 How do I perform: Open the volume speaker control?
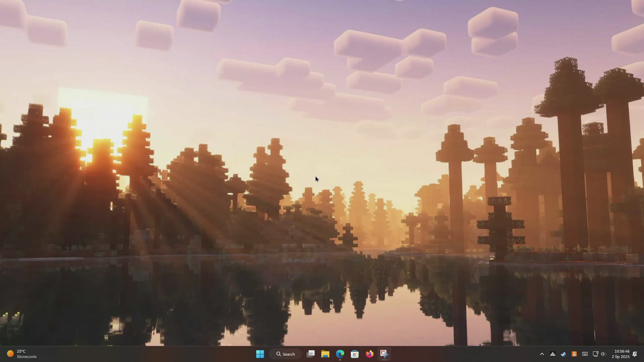tap(603, 354)
